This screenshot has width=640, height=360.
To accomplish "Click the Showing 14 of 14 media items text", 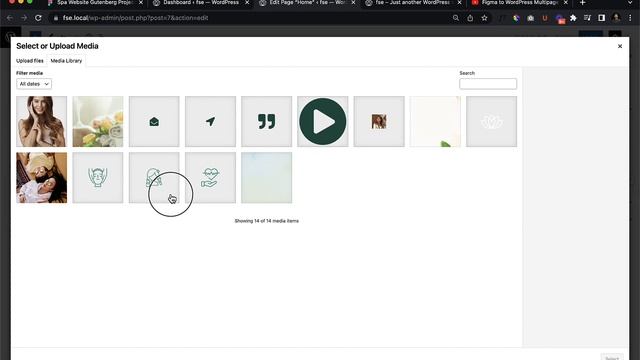I will (267, 221).
